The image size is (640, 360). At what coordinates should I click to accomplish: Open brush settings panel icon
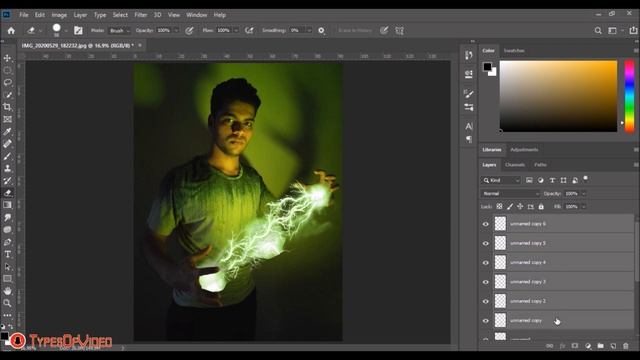pos(78,31)
